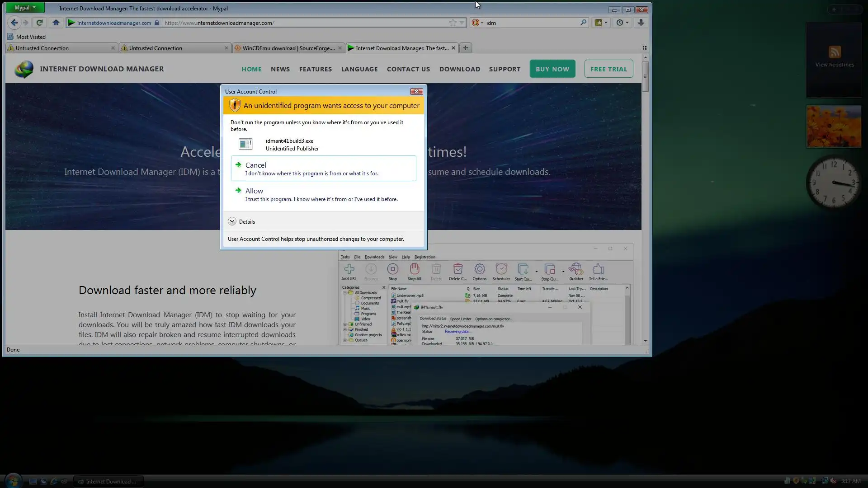Reload the page with refresh icon
The width and height of the screenshot is (868, 488).
click(x=40, y=23)
